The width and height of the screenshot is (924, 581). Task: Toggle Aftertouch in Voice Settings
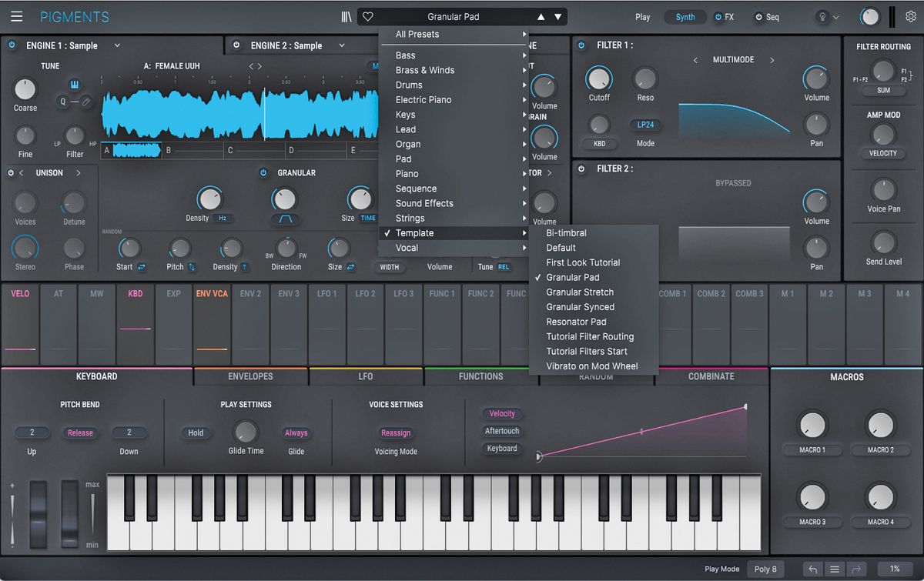pyautogui.click(x=501, y=431)
